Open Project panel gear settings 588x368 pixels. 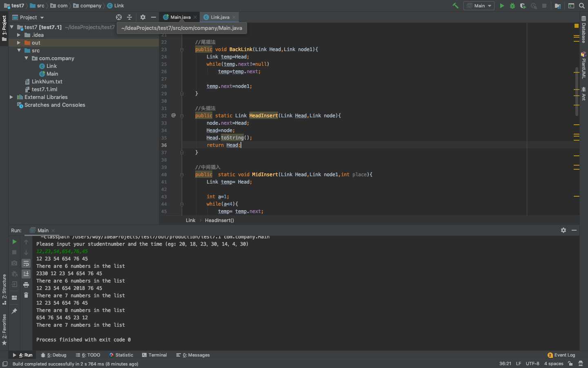pos(143,17)
